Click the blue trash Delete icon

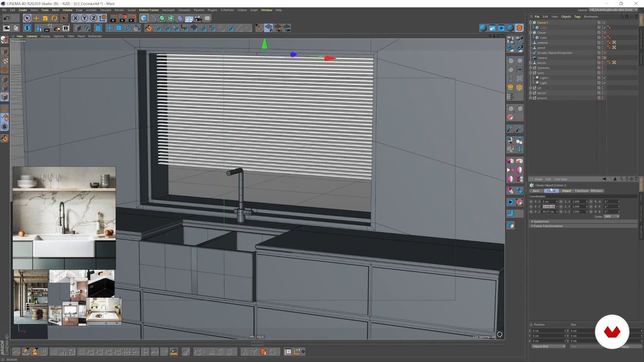point(98,28)
